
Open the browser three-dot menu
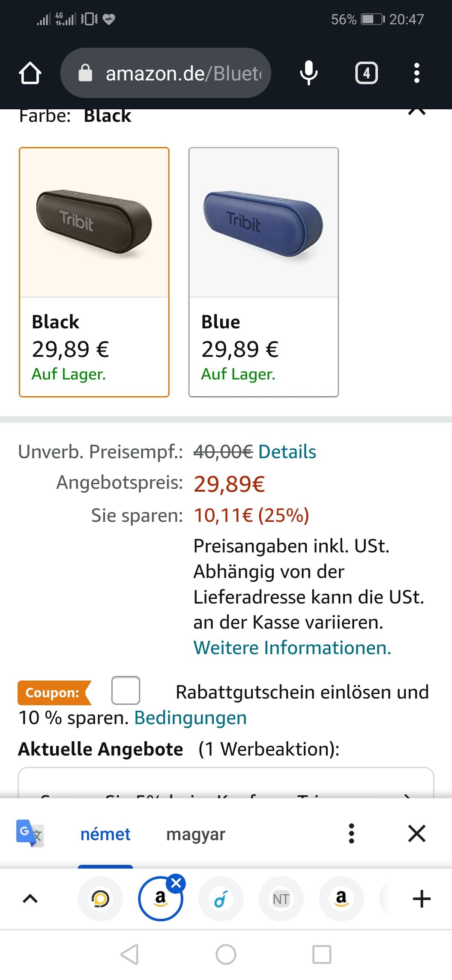point(416,73)
